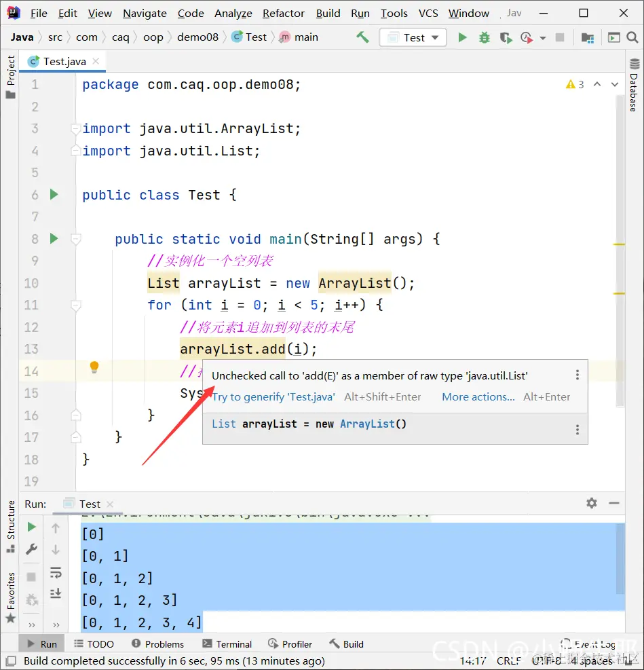Open the Refactor menu
Screen dimensions: 644x670
point(283,14)
